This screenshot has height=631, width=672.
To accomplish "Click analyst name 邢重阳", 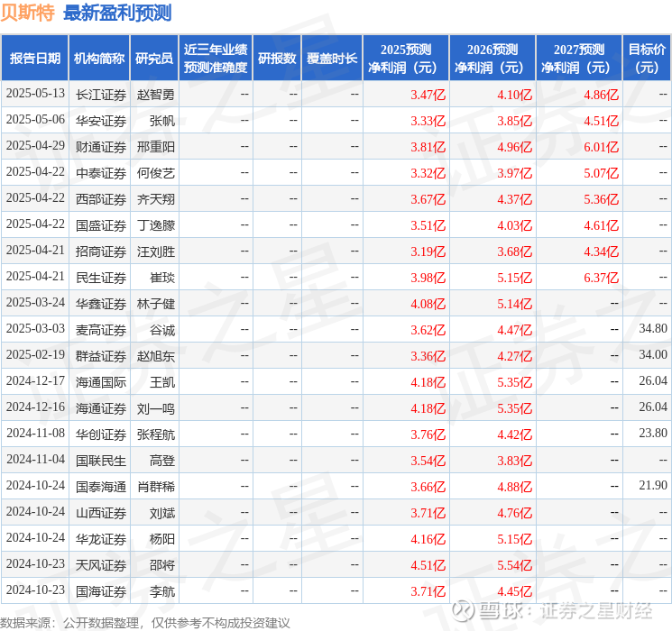I will point(156,147).
